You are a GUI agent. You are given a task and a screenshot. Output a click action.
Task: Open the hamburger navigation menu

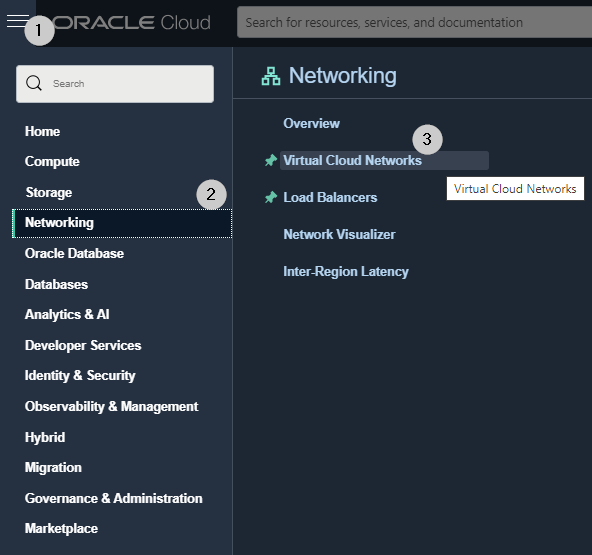tap(18, 21)
